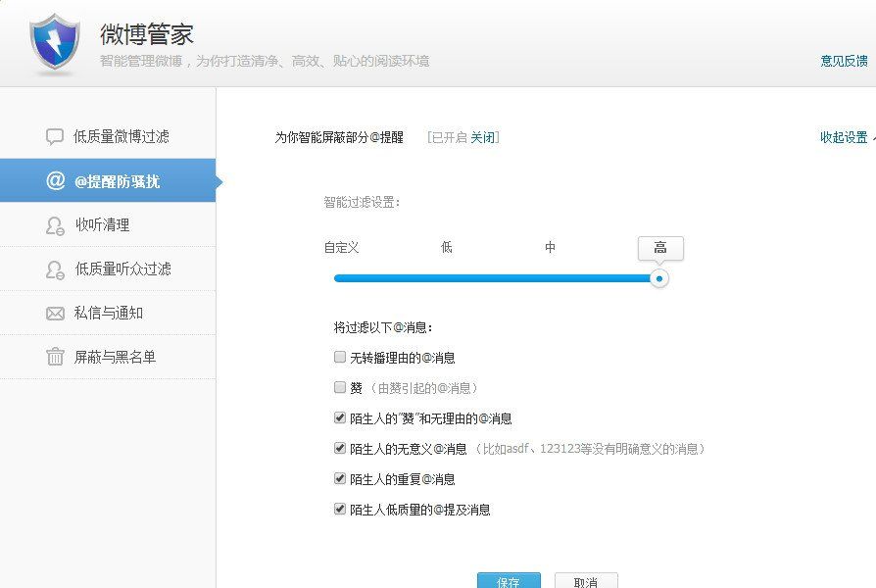This screenshot has height=588, width=876.
Task: Click the envelope icon for 私信与通知
Action: click(55, 314)
